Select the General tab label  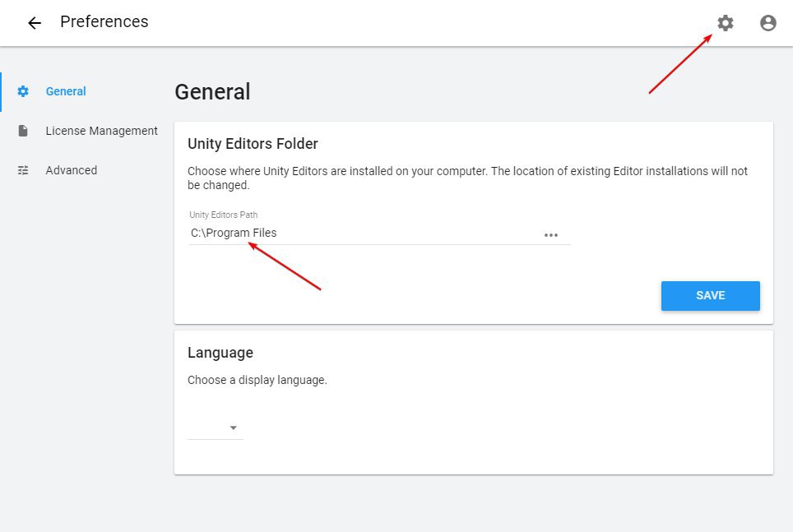pos(66,91)
